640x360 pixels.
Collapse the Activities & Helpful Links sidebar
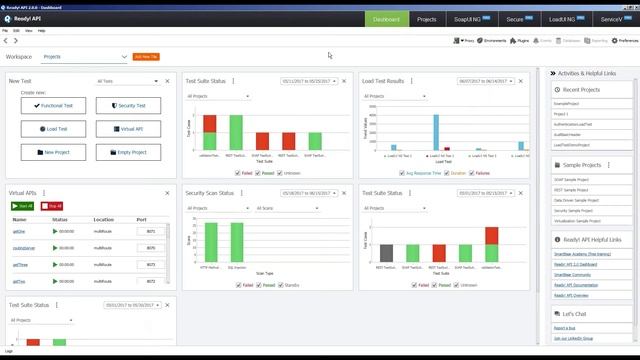[553, 73]
